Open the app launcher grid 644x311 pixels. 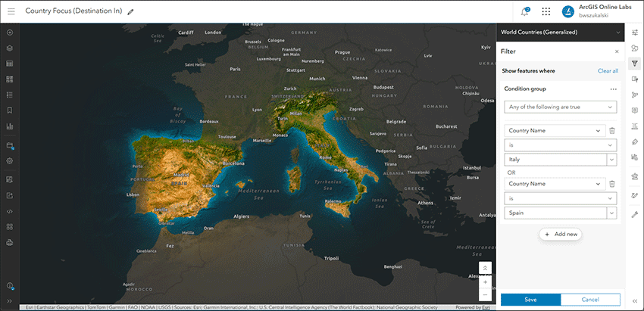546,11
